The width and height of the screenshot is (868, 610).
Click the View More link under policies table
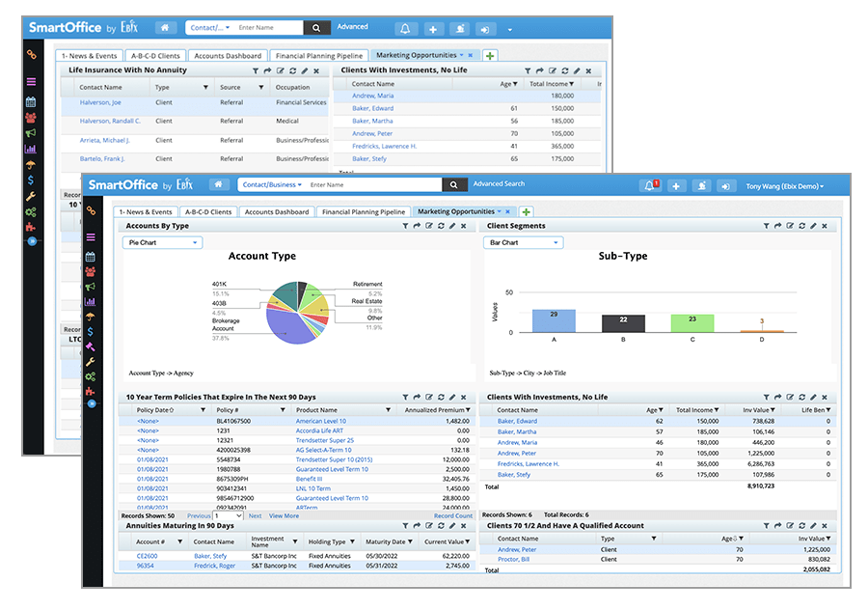coord(284,516)
